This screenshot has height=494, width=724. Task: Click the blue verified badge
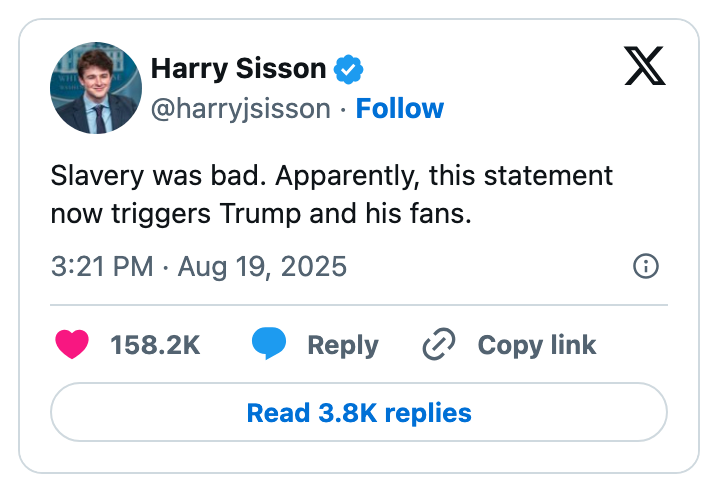tap(348, 69)
